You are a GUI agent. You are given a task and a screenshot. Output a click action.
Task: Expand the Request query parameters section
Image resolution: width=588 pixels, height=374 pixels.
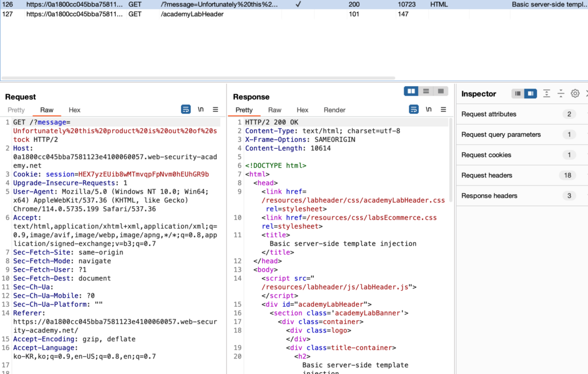point(522,134)
